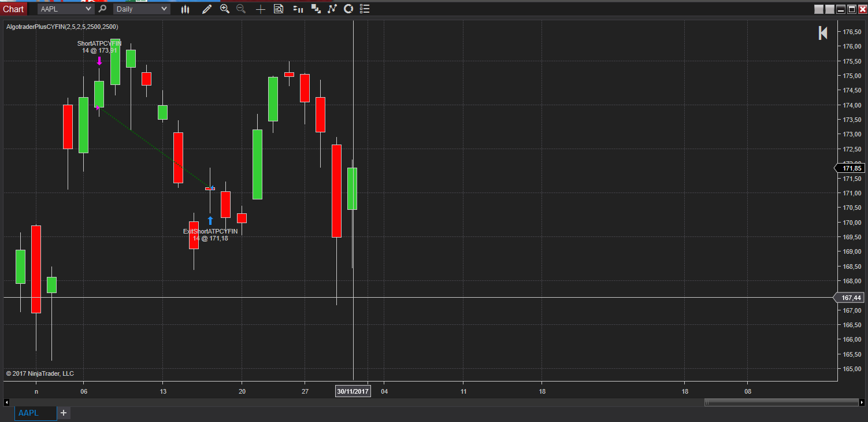868x422 pixels.
Task: Click the 165,00 price axis label
Action: pos(853,369)
